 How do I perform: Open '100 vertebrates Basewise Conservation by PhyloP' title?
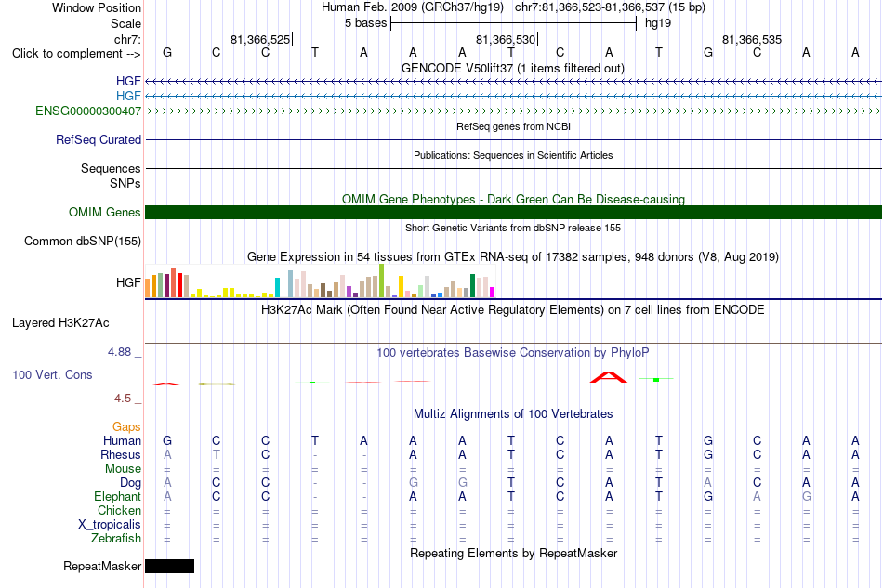coord(513,353)
